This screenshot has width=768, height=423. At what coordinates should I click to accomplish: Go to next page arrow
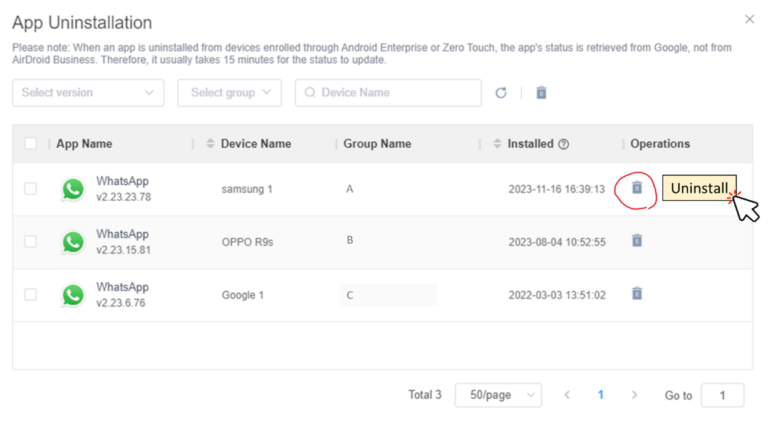click(x=634, y=395)
